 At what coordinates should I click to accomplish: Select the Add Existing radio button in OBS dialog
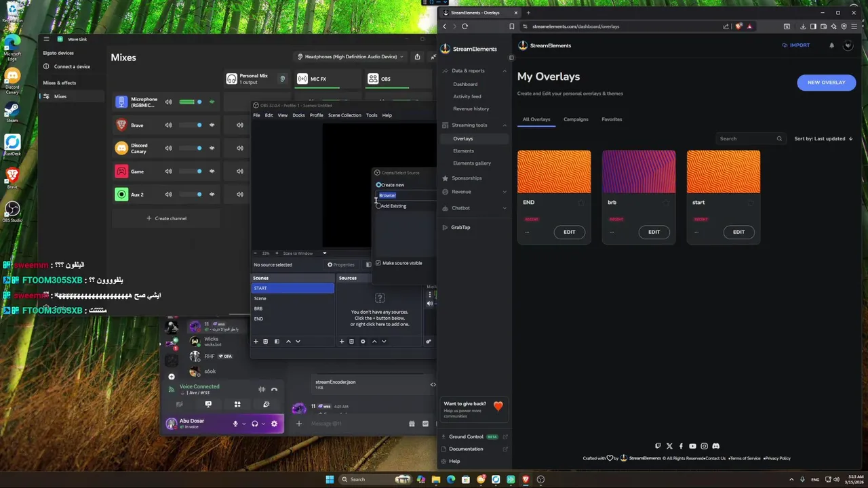(378, 206)
